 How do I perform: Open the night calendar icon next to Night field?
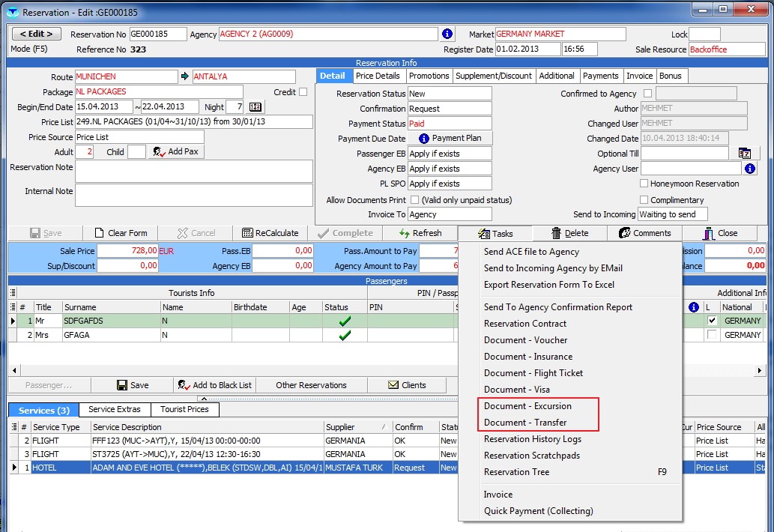point(256,107)
